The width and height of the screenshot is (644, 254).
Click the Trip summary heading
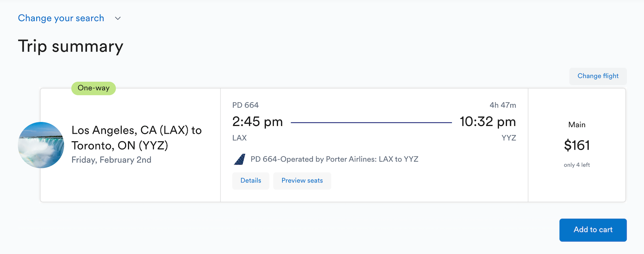(70, 46)
